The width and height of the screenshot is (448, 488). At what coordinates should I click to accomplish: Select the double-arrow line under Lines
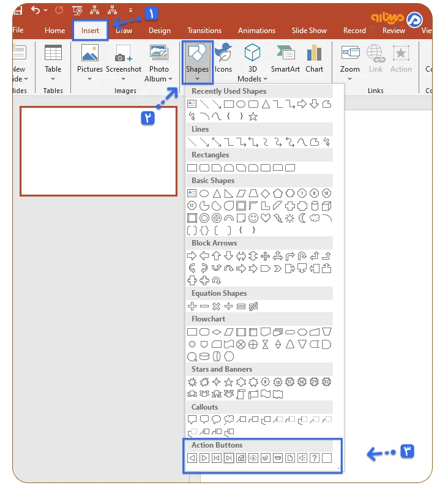click(217, 142)
